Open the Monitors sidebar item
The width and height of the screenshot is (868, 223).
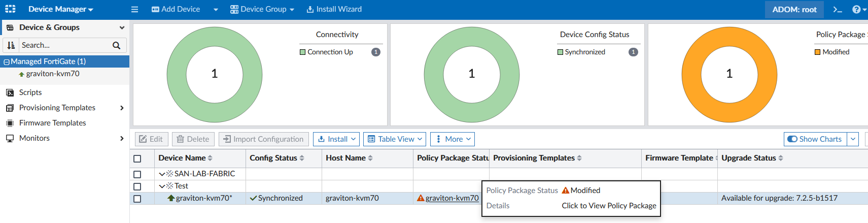[x=34, y=138]
